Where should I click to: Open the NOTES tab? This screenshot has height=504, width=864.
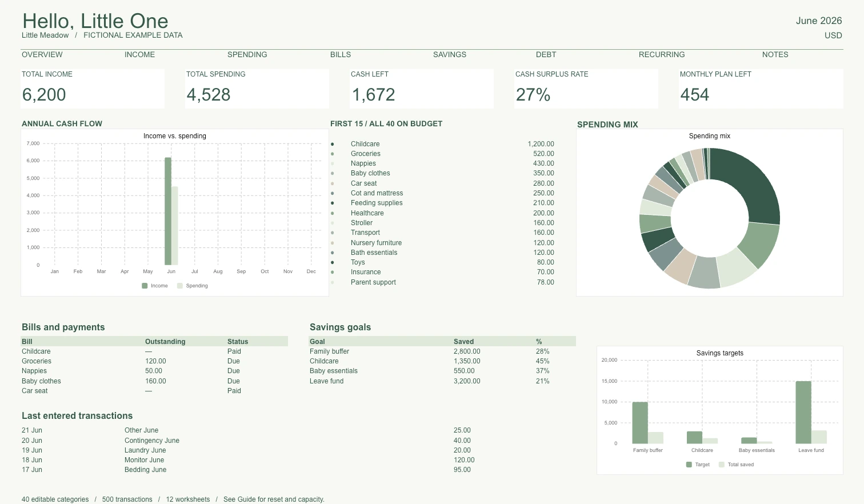tap(775, 55)
